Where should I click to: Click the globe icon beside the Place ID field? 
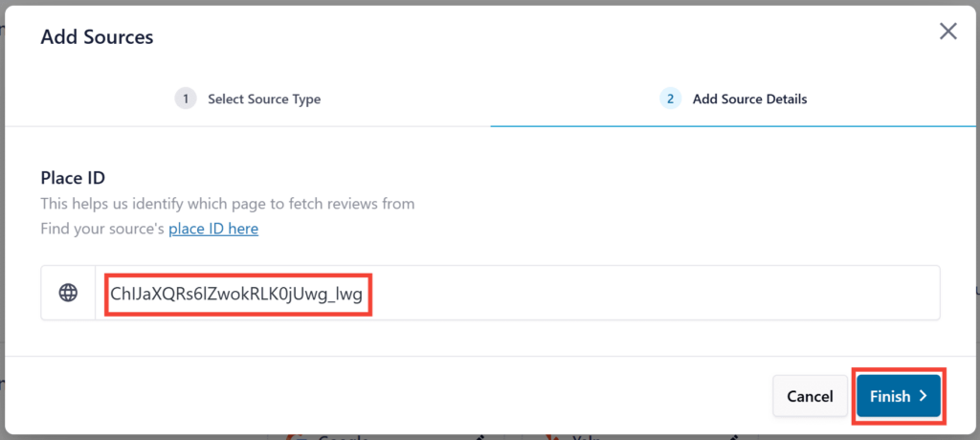tap(68, 293)
